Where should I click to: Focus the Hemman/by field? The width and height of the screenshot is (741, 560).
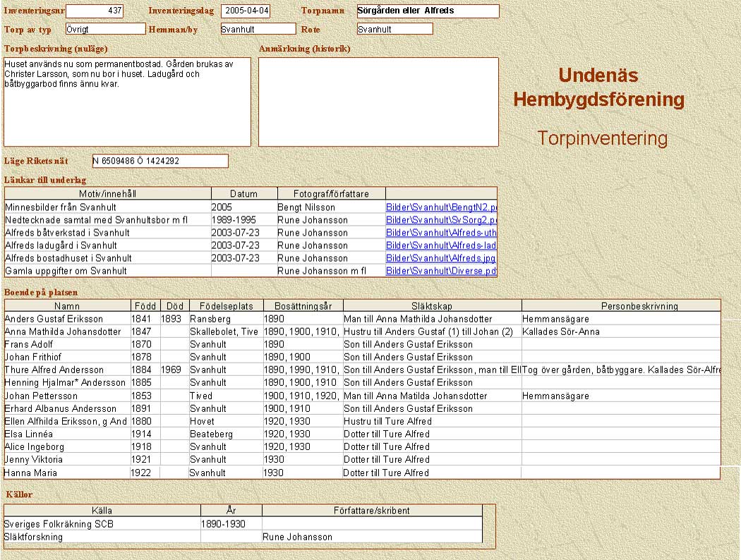[x=257, y=29]
